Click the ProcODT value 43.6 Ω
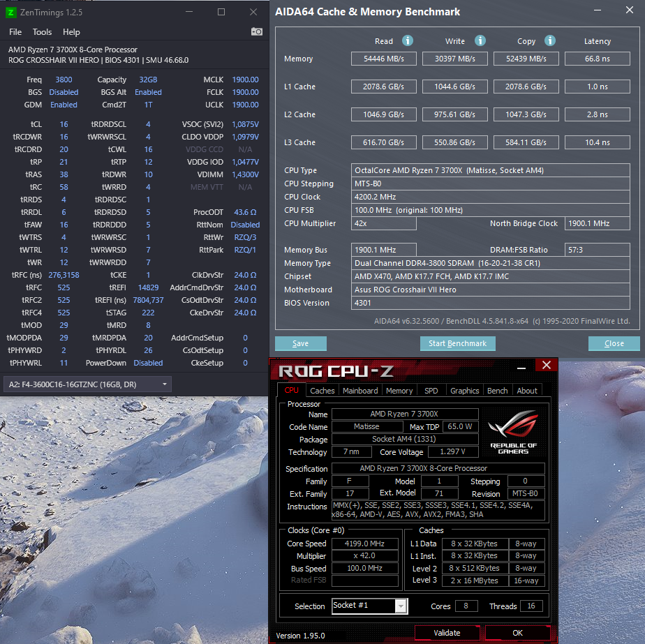Viewport: 645px width, 644px height. point(245,212)
